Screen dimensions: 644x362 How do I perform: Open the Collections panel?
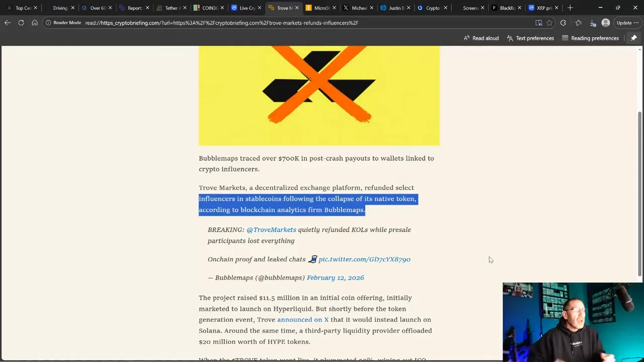579,23
